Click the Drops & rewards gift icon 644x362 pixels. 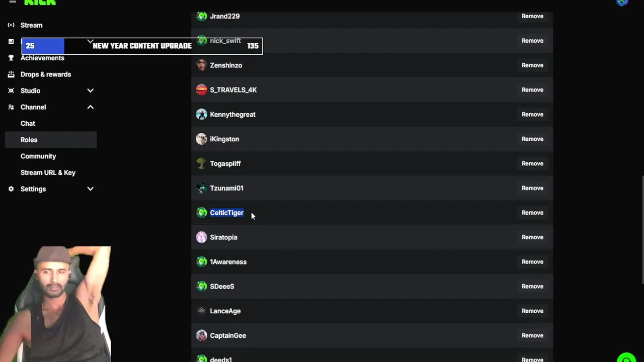11,74
